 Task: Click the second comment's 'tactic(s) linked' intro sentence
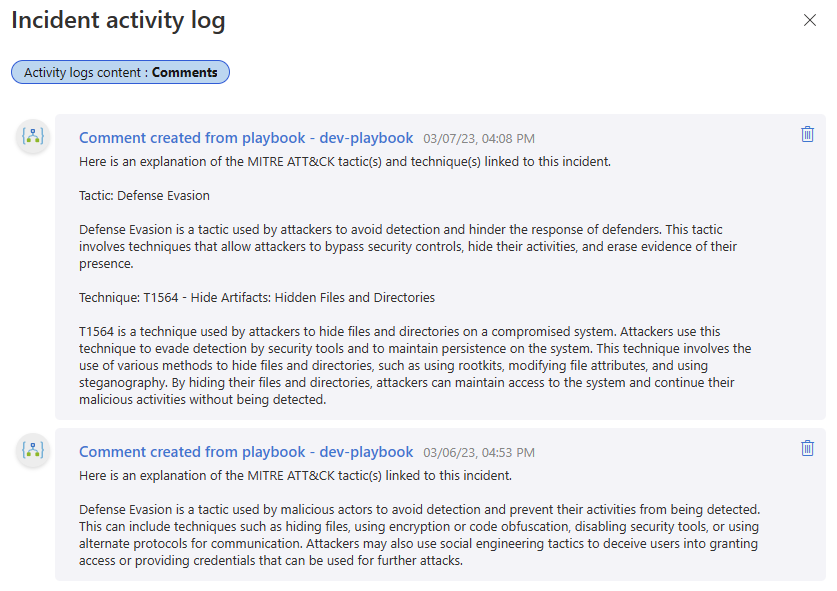(295, 476)
